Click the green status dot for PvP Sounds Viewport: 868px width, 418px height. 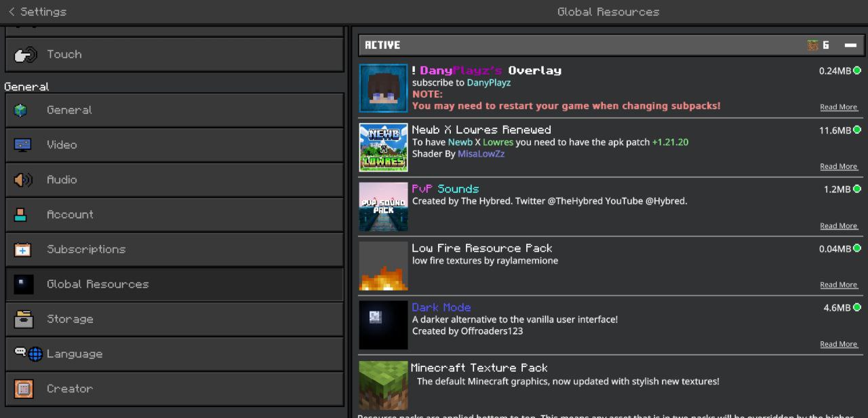click(x=857, y=189)
